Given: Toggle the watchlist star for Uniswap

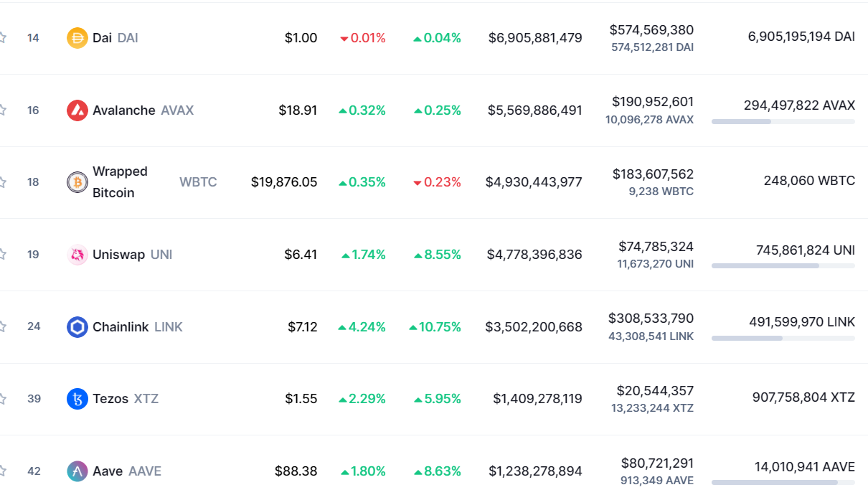Looking at the screenshot, I should [x=2, y=254].
